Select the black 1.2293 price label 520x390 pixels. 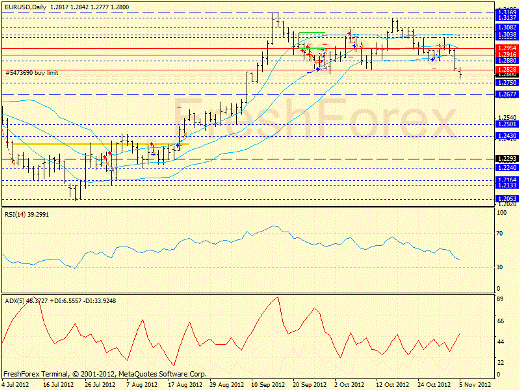pyautogui.click(x=507, y=159)
